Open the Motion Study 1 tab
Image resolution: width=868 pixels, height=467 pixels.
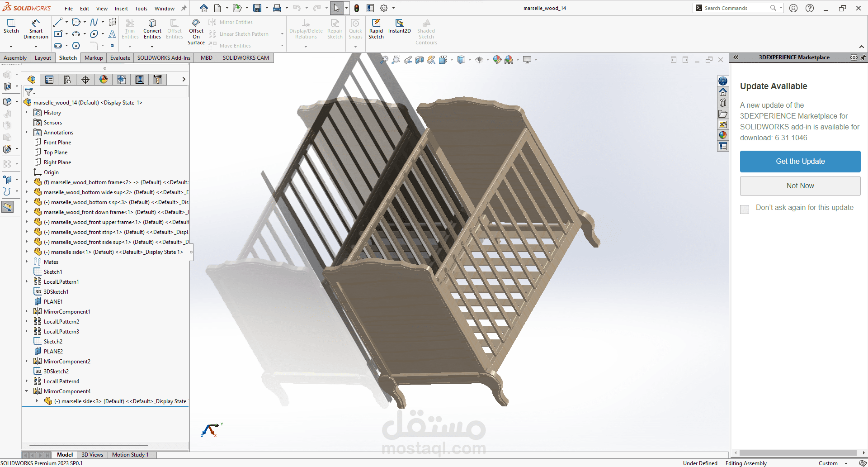[130, 455]
